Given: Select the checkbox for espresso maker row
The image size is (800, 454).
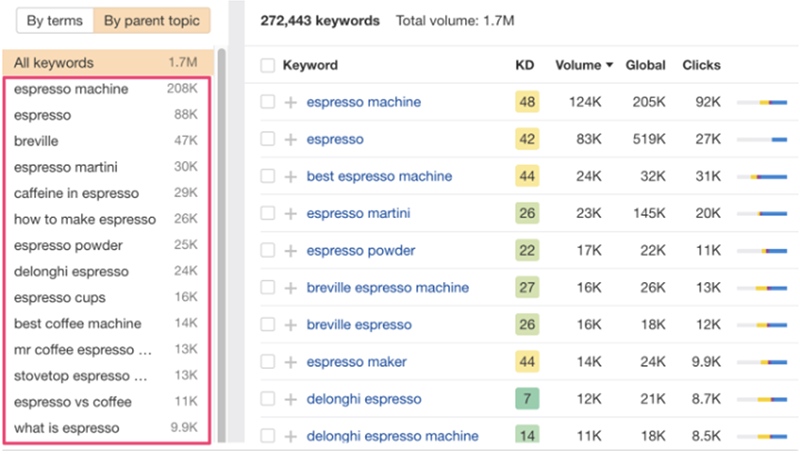Looking at the screenshot, I should pyautogui.click(x=267, y=362).
